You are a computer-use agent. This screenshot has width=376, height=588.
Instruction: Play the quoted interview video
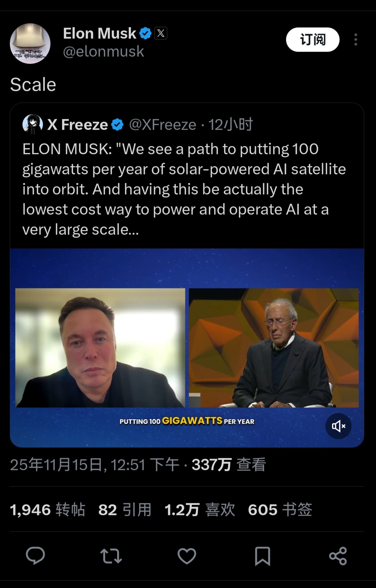[187, 347]
